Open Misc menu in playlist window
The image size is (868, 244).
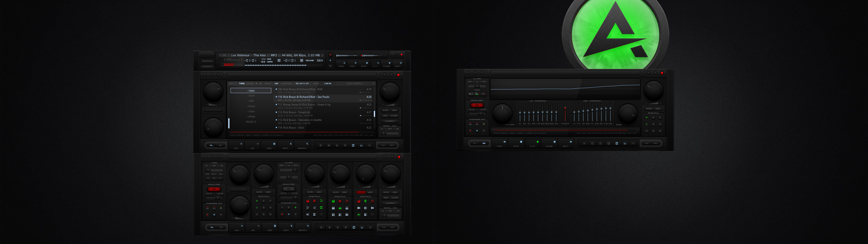point(269,145)
